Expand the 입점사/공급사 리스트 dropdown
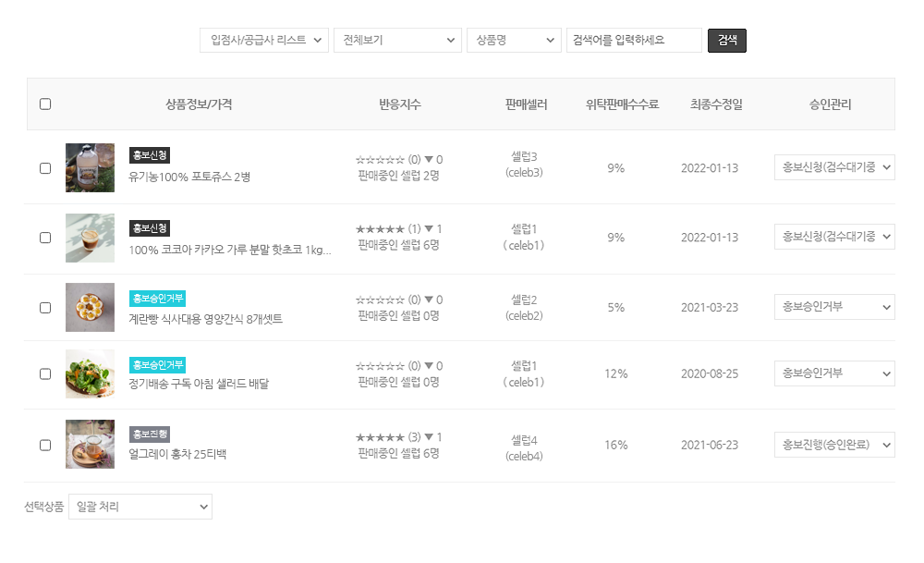 click(264, 41)
